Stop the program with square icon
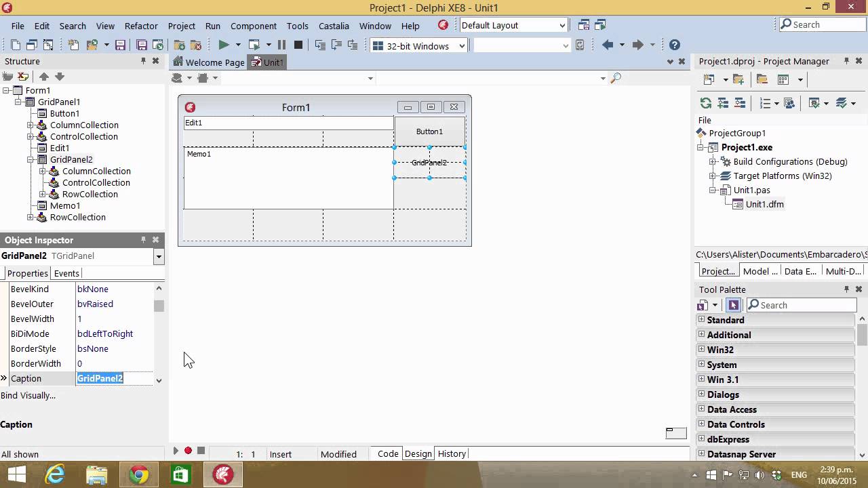 (298, 45)
